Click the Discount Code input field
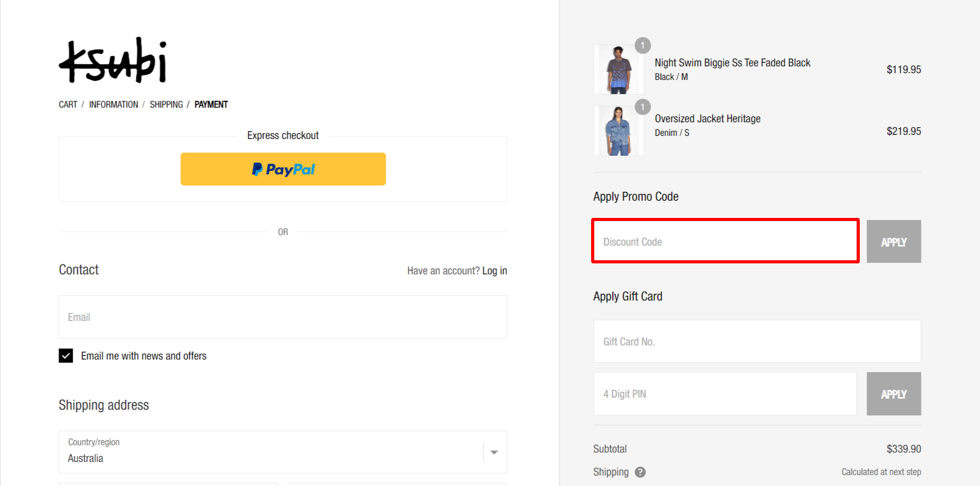The width and height of the screenshot is (980, 486). [x=725, y=241]
